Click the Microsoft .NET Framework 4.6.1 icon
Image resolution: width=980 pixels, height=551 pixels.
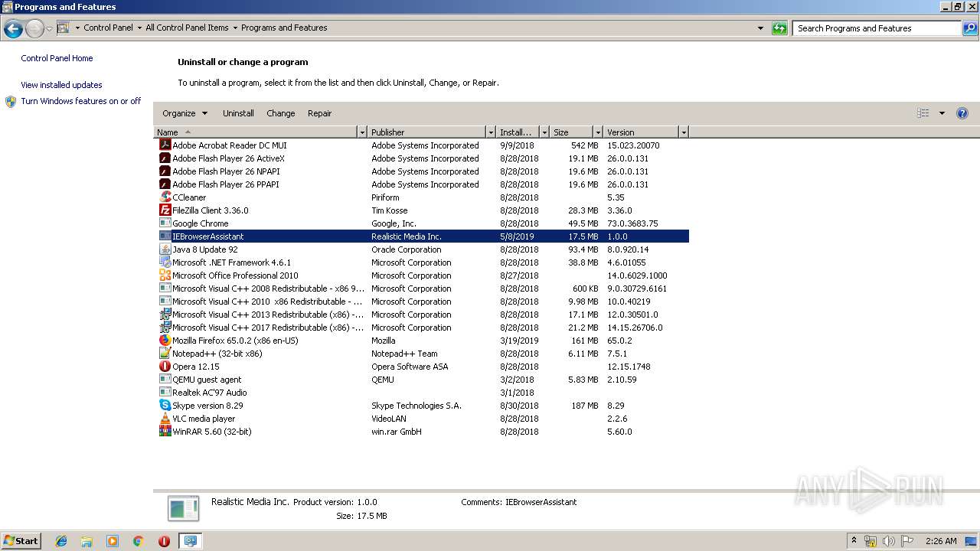(x=165, y=262)
